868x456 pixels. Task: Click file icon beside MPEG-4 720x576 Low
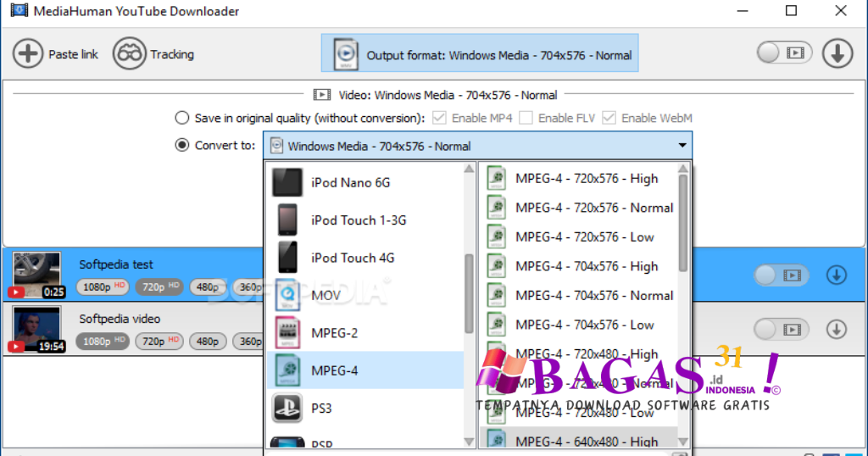point(497,236)
